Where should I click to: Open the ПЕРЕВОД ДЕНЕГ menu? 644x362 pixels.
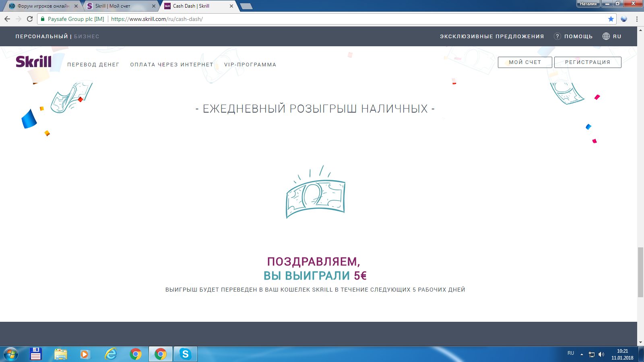pyautogui.click(x=93, y=65)
